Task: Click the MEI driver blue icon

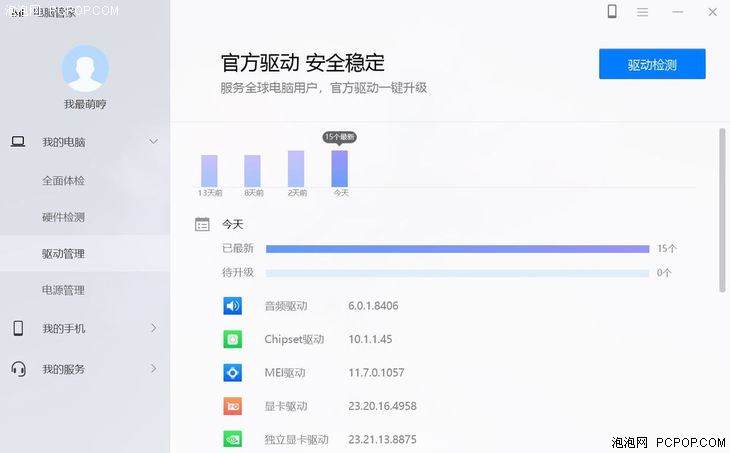Action: click(x=232, y=372)
